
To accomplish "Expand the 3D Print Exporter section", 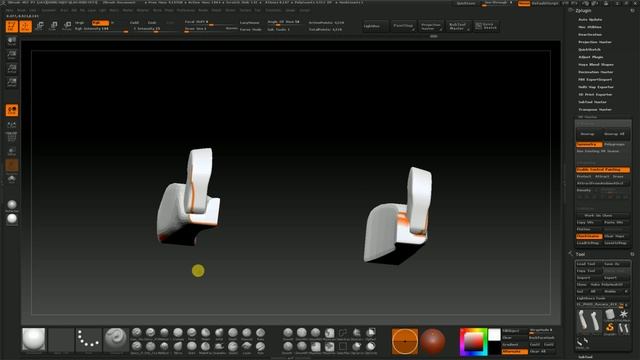I will (595, 94).
